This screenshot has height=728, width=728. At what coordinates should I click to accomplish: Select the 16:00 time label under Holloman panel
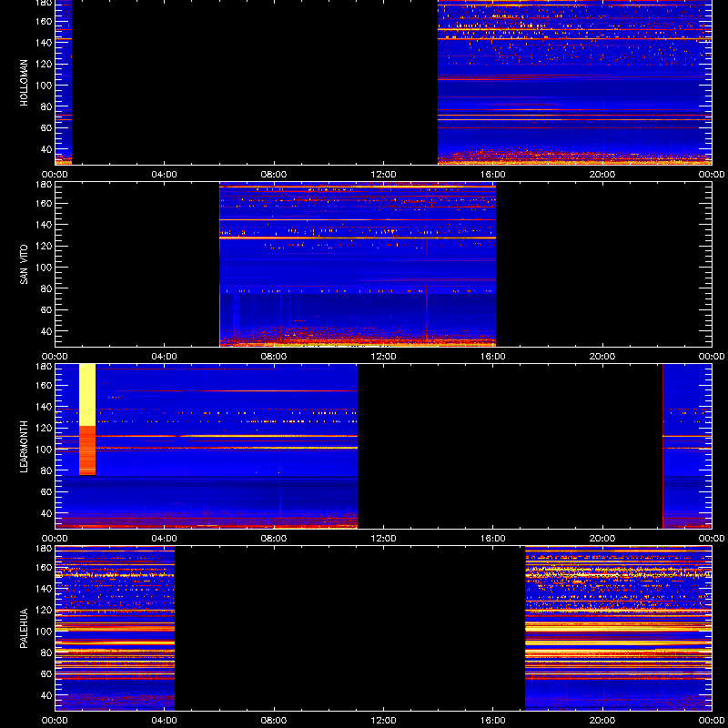[x=493, y=175]
